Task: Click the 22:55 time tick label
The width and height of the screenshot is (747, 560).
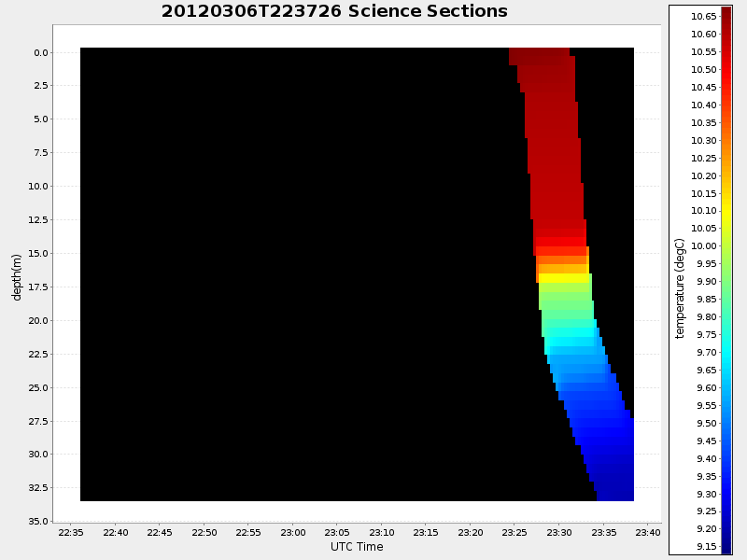Action: coord(248,532)
